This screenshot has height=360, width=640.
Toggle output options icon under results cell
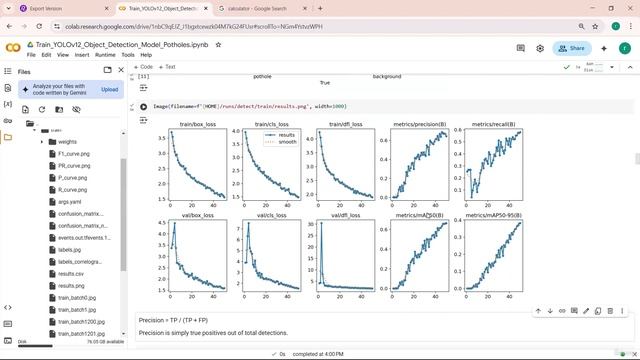click(143, 120)
